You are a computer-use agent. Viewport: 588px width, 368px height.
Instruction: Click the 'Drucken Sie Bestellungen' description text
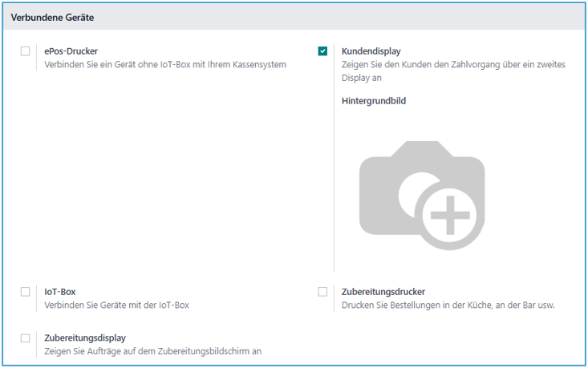pyautogui.click(x=448, y=305)
